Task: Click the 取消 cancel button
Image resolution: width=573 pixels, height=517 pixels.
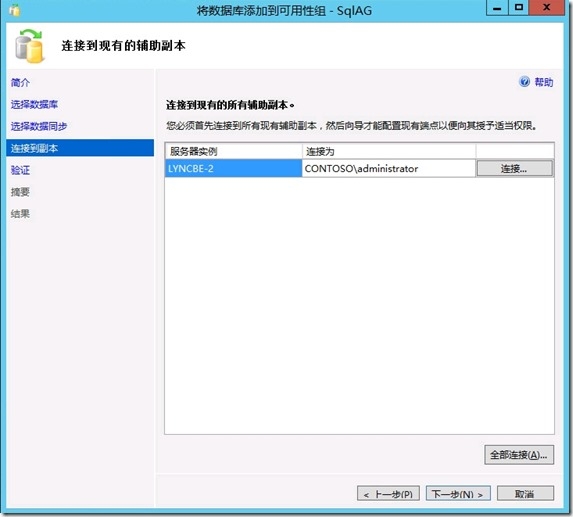Action: click(525, 494)
